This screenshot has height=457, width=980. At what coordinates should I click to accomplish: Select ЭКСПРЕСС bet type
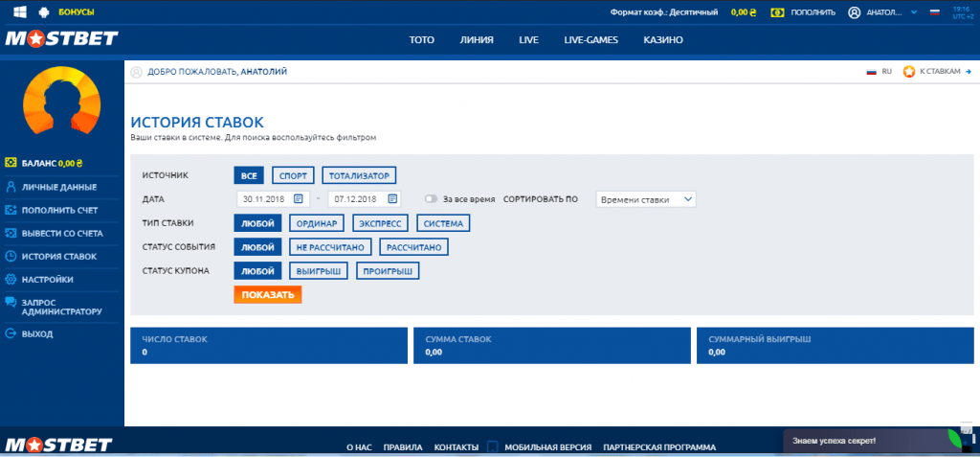(x=380, y=223)
